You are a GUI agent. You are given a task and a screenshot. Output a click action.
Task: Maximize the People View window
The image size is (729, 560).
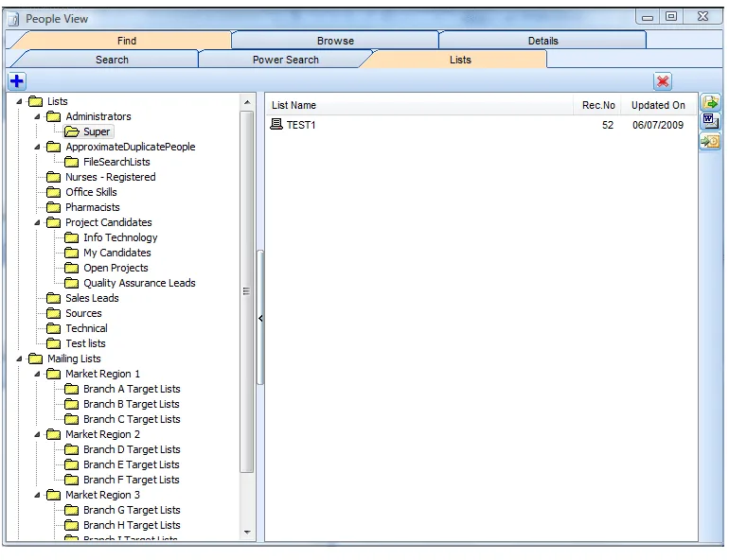click(671, 17)
